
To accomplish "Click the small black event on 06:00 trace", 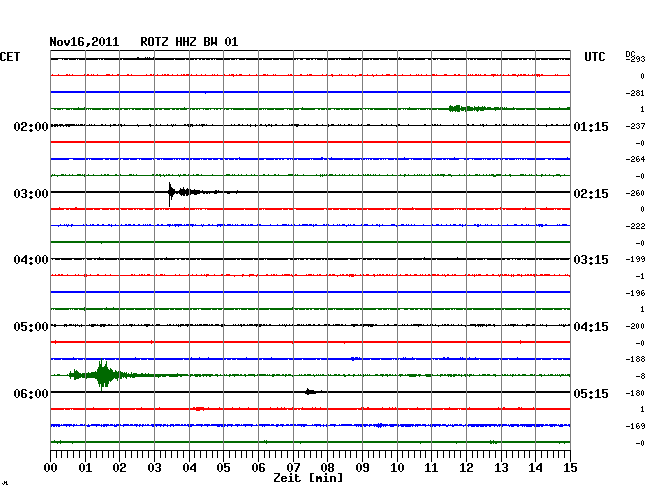I will coord(311,392).
